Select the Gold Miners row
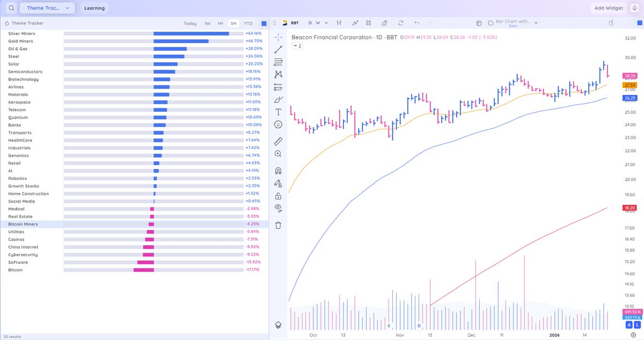 tap(135, 41)
